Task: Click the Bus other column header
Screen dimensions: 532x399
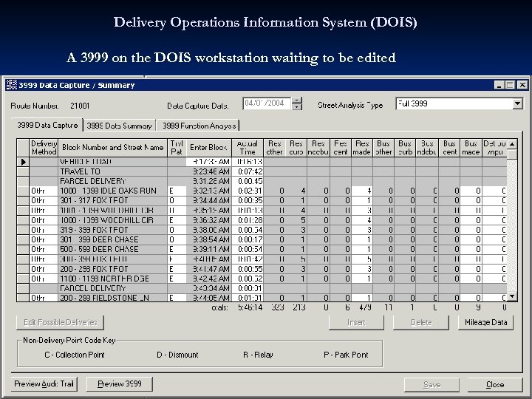Action: 383,148
